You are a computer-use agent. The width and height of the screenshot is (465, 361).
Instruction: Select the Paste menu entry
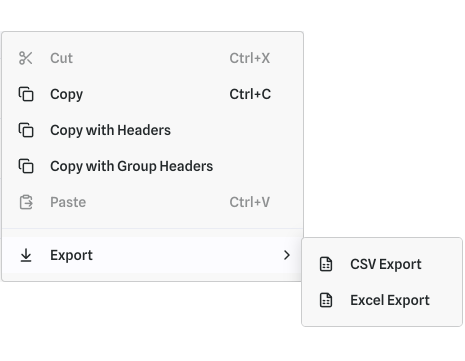(153, 202)
